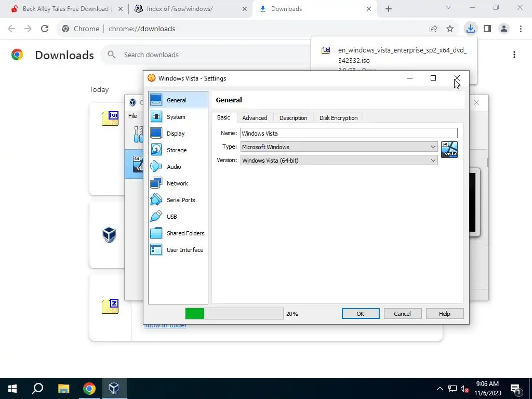
Task: Open the Display settings category
Action: coord(178,134)
